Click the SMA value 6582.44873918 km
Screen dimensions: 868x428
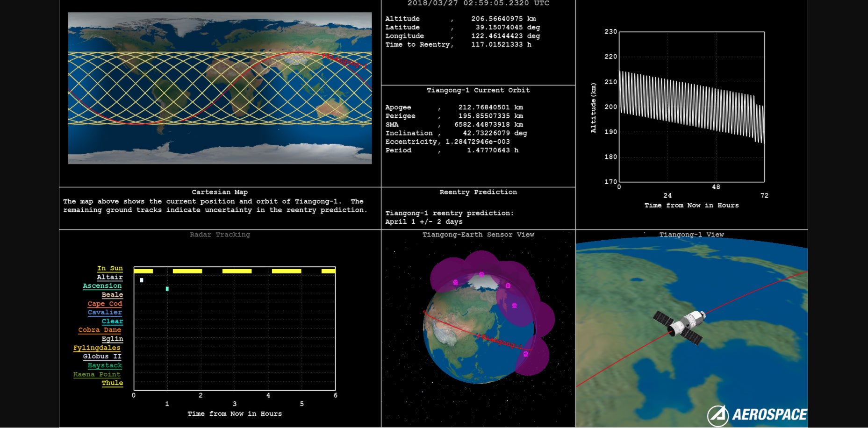(488, 125)
